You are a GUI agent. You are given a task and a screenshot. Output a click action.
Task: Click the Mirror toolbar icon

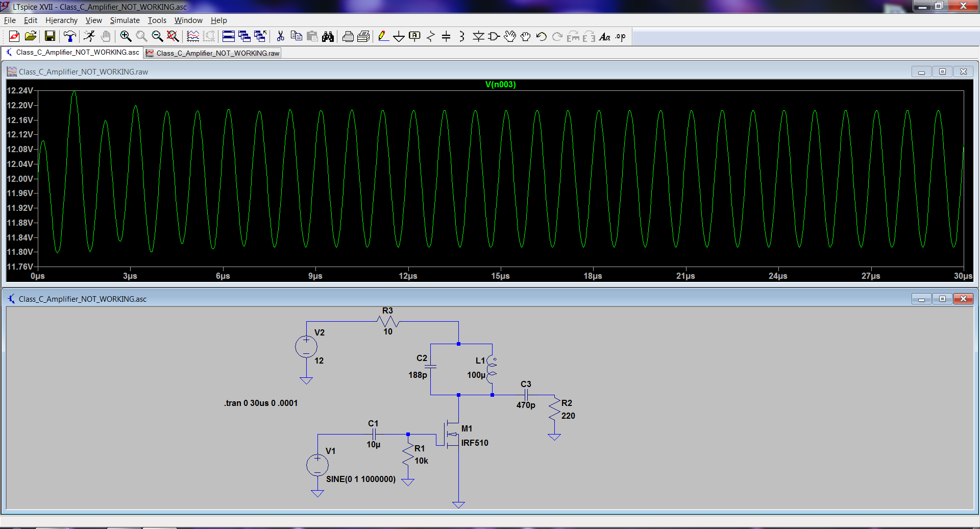tap(589, 36)
